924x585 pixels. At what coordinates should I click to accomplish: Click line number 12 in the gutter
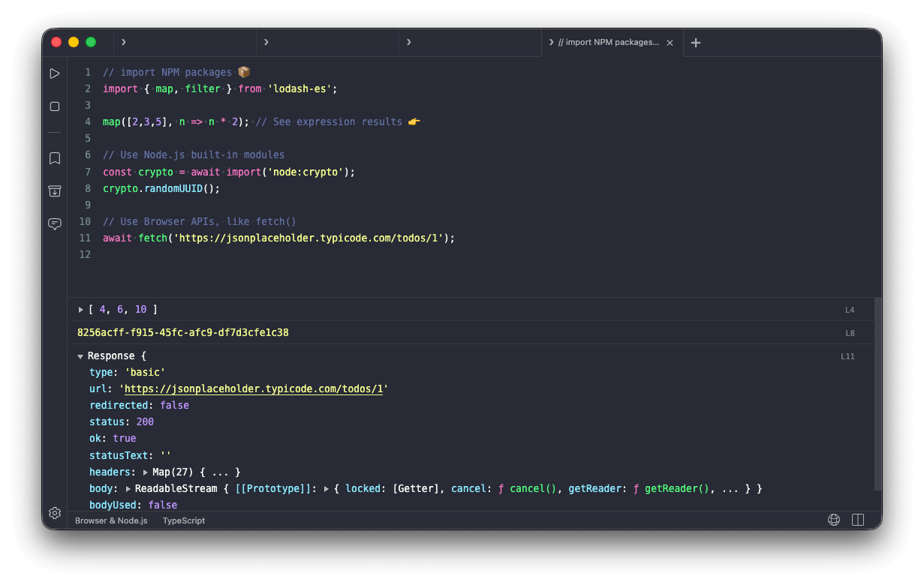point(85,254)
